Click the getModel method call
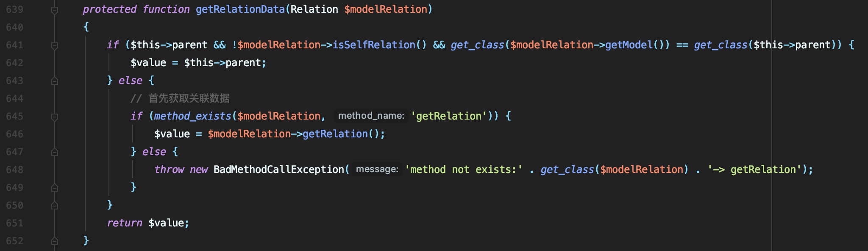 (x=629, y=45)
